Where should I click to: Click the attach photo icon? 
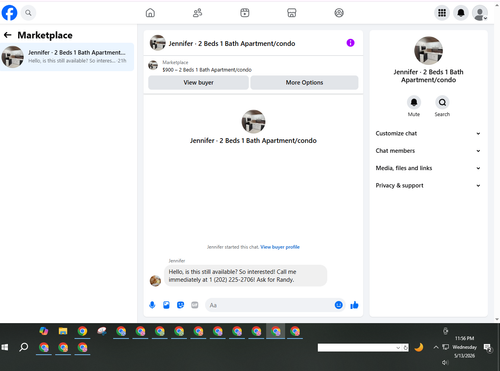click(166, 305)
